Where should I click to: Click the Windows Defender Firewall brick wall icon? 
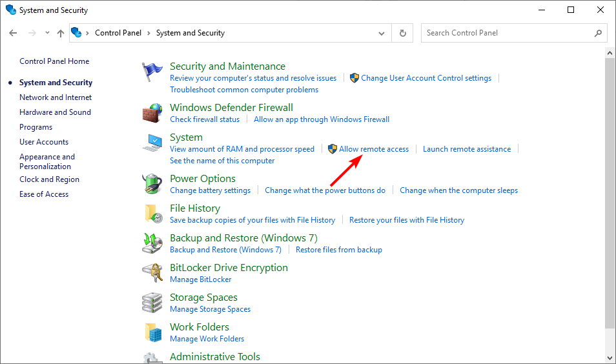coord(152,113)
